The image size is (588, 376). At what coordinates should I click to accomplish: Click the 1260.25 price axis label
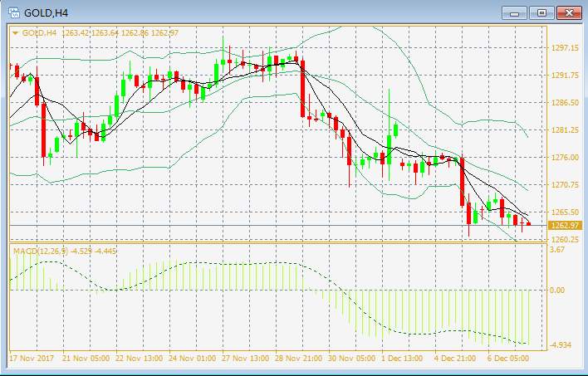point(565,239)
